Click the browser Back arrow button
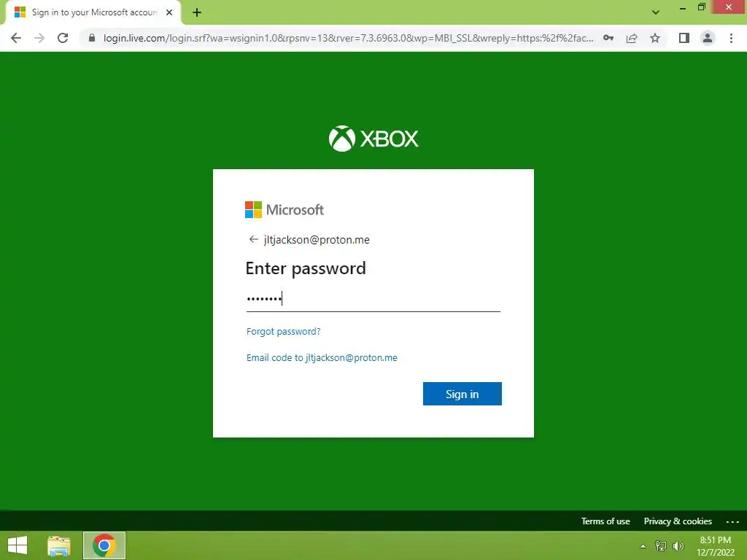The width and height of the screenshot is (747, 560). click(16, 38)
